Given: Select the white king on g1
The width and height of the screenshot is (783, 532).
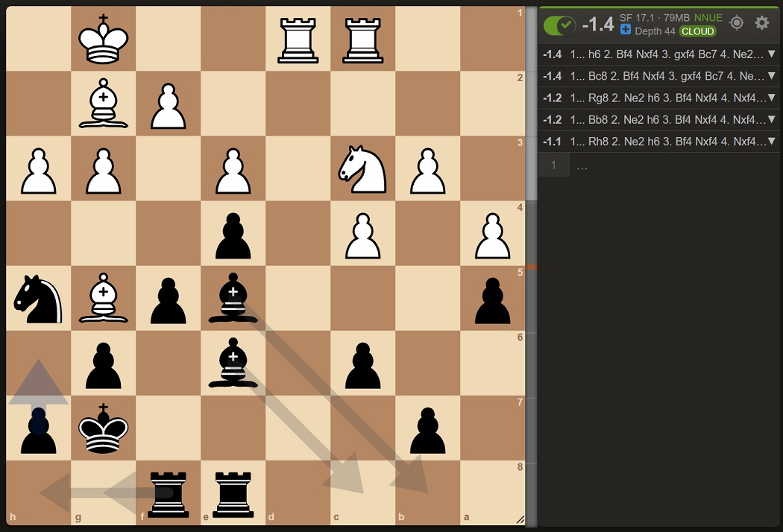Looking at the screenshot, I should click(104, 39).
